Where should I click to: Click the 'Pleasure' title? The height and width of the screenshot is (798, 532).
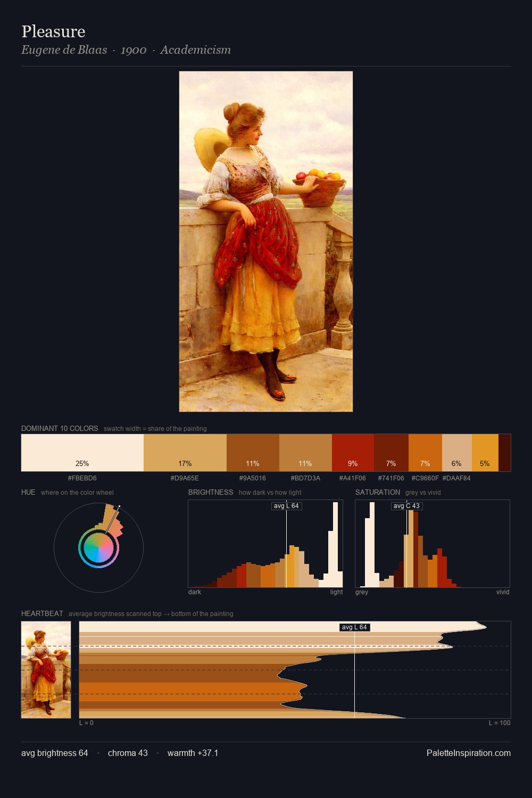coord(53,31)
